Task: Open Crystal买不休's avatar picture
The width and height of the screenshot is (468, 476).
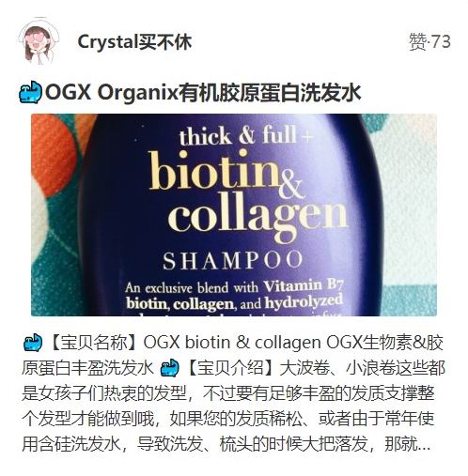Action: (39, 41)
